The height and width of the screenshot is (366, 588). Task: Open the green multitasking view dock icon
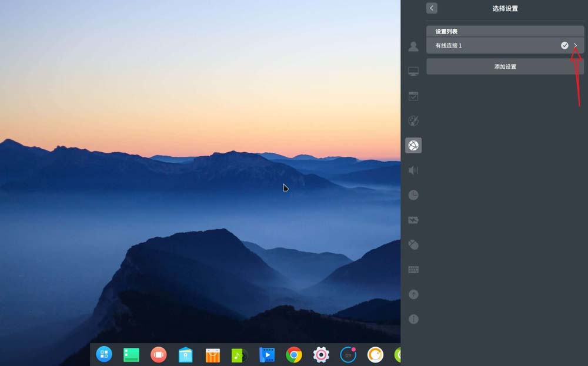(x=131, y=354)
